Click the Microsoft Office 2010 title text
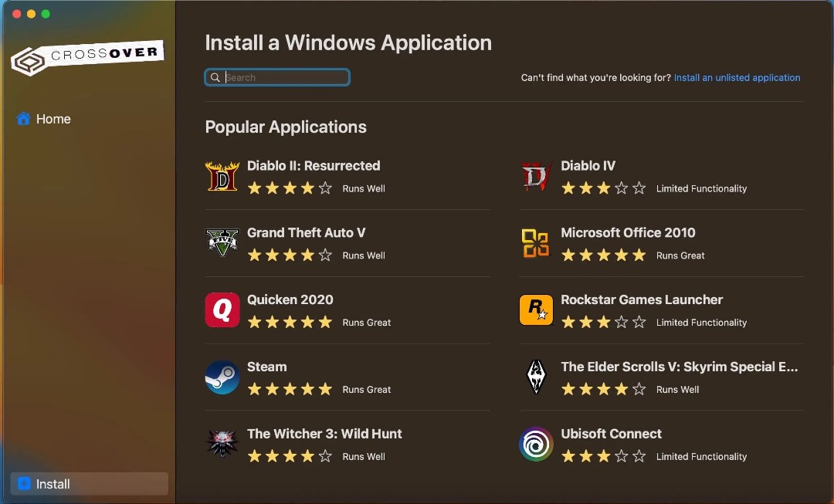834x504 pixels. coord(628,232)
